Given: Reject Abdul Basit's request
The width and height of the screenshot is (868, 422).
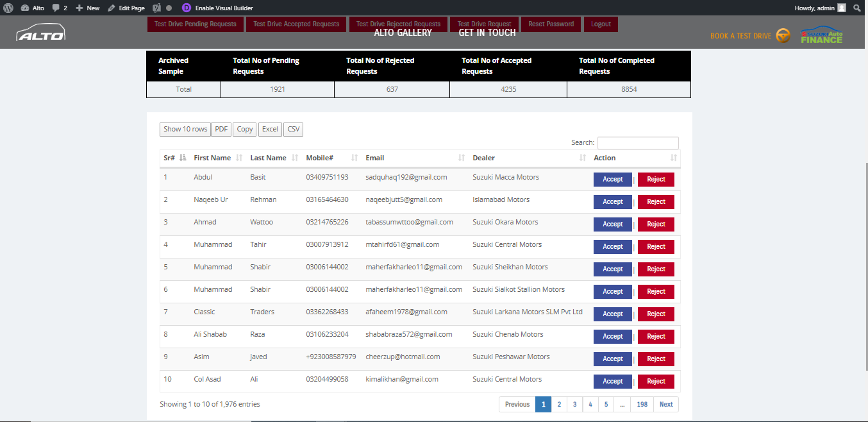Looking at the screenshot, I should coord(656,180).
